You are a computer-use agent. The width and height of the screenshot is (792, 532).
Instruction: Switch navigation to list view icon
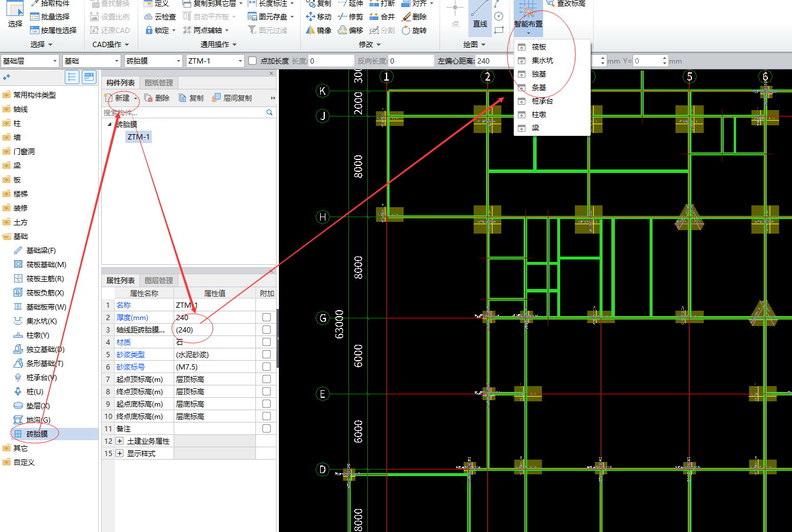72,77
